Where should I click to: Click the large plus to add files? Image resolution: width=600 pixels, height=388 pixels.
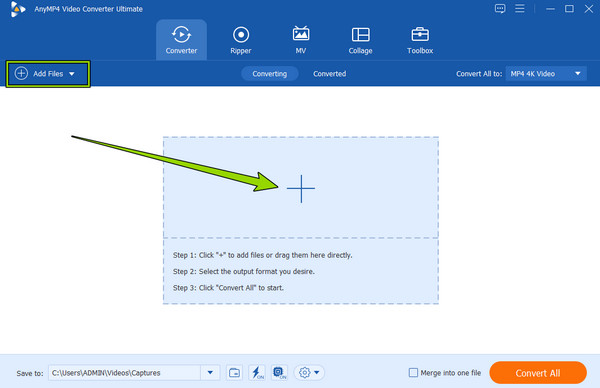click(x=301, y=188)
